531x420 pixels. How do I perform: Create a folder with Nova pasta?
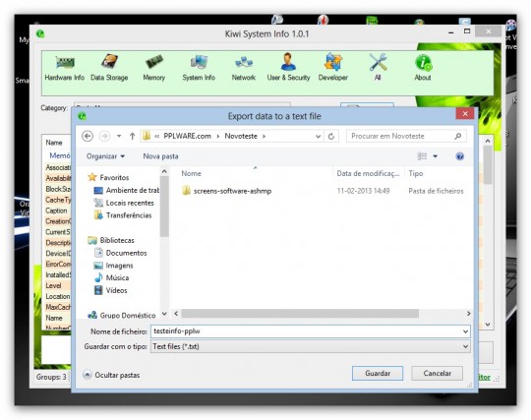click(160, 156)
